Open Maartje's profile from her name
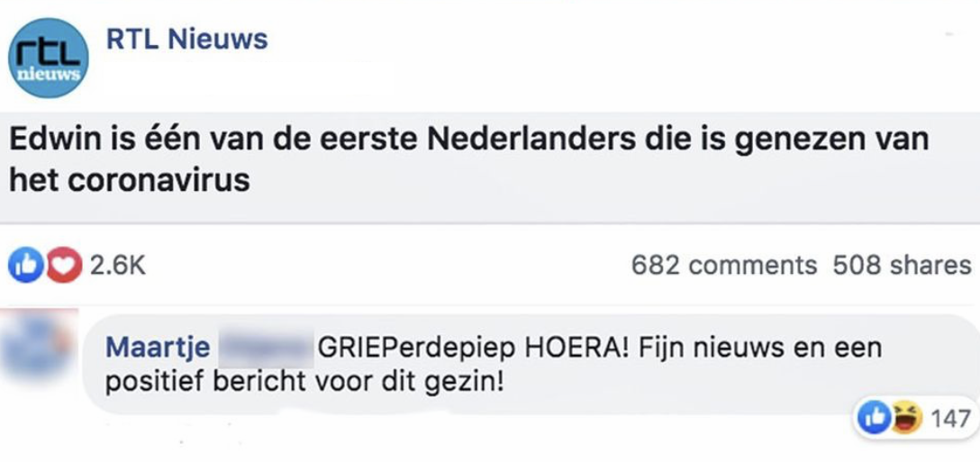 [x=158, y=347]
